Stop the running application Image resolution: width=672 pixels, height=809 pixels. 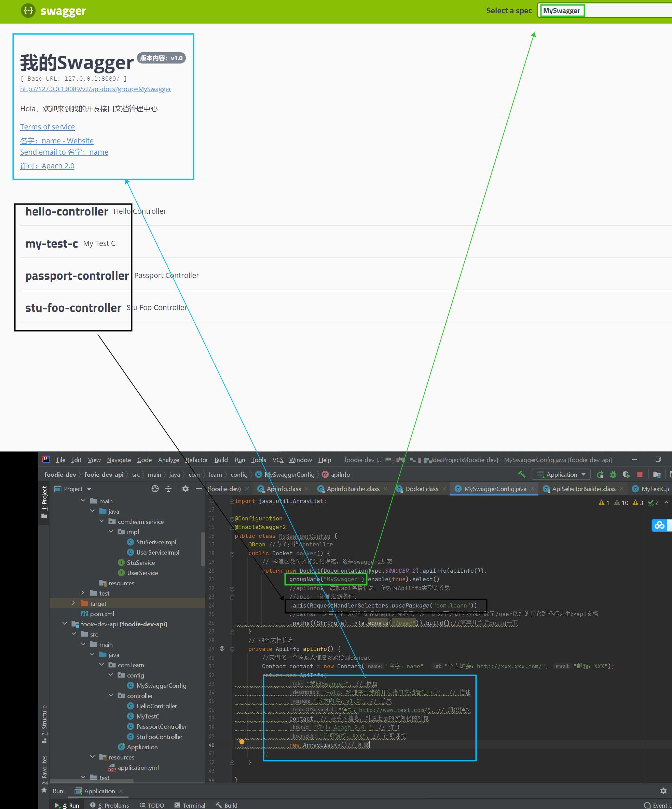[x=640, y=475]
